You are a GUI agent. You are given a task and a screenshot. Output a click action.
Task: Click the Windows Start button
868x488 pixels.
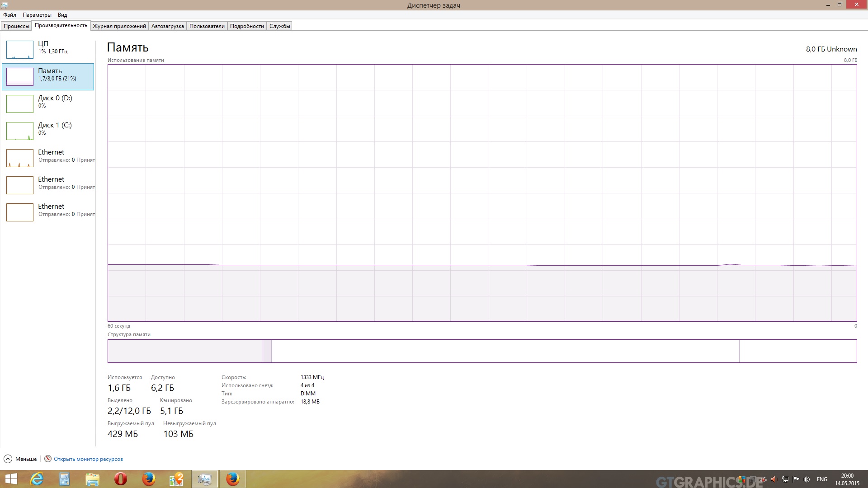click(11, 479)
